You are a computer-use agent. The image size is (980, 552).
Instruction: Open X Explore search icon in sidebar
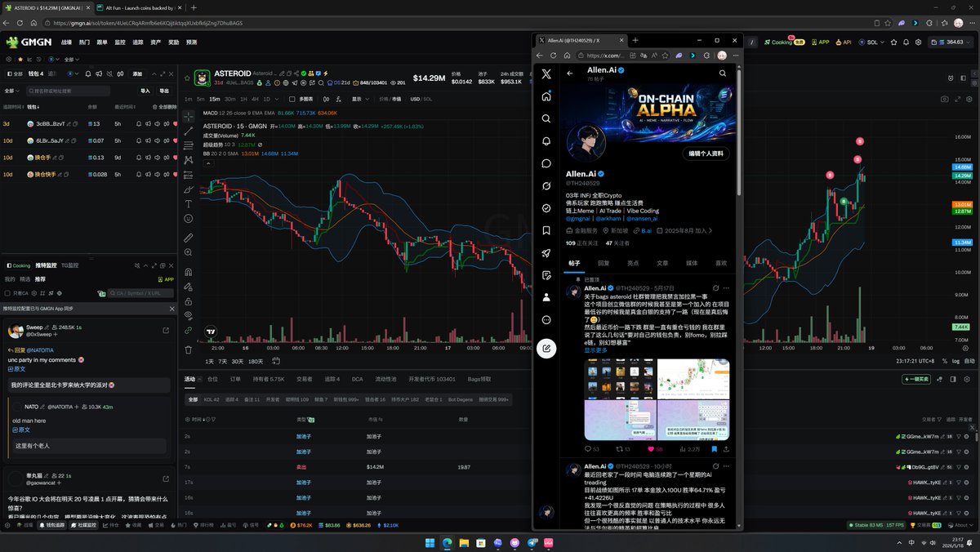point(546,118)
